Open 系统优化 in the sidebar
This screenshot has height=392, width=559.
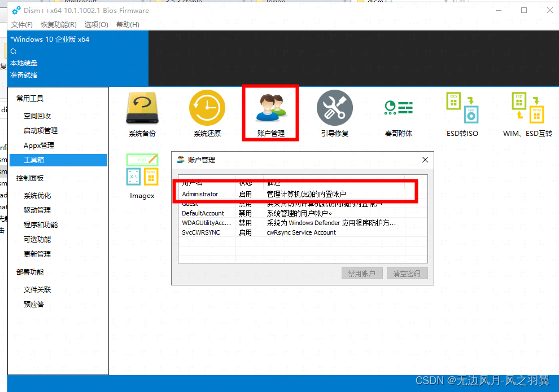(37, 196)
